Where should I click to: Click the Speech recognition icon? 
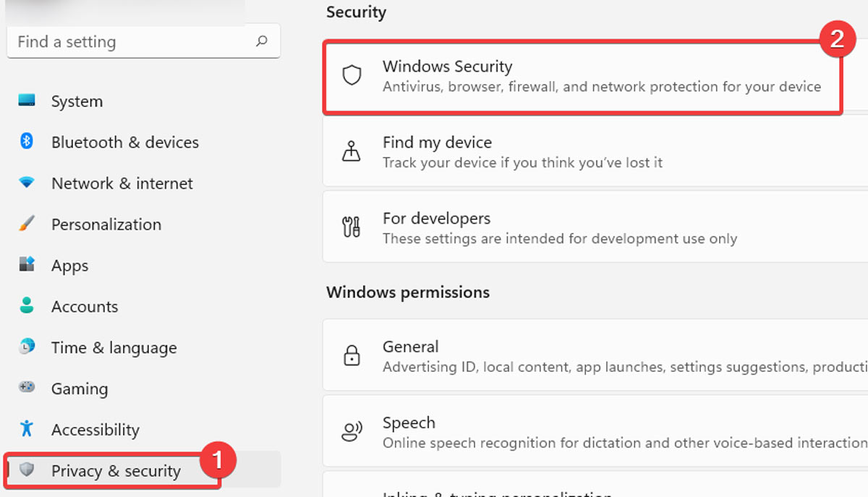pyautogui.click(x=352, y=431)
